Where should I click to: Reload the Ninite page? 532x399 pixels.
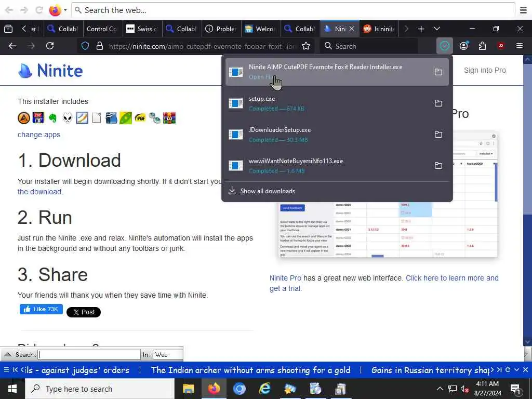point(50,46)
